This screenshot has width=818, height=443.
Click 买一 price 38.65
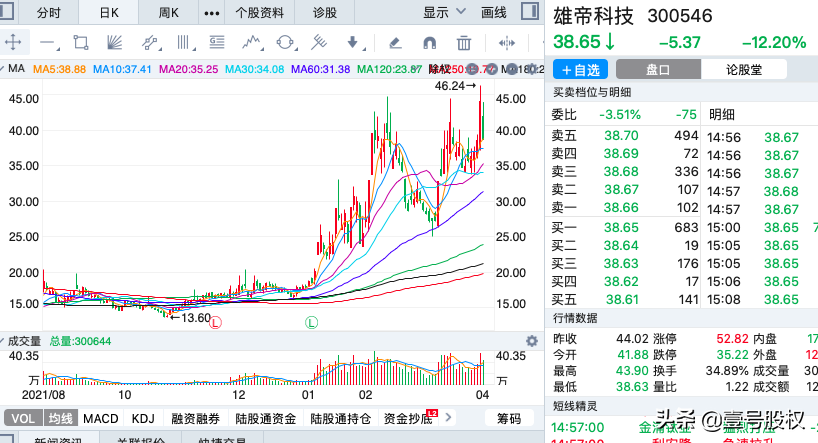621,228
